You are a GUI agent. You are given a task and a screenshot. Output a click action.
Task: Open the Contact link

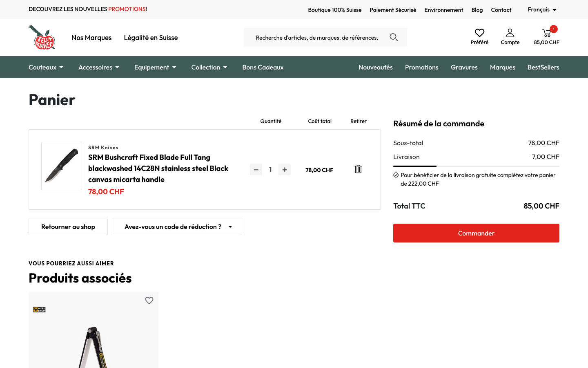tap(501, 10)
